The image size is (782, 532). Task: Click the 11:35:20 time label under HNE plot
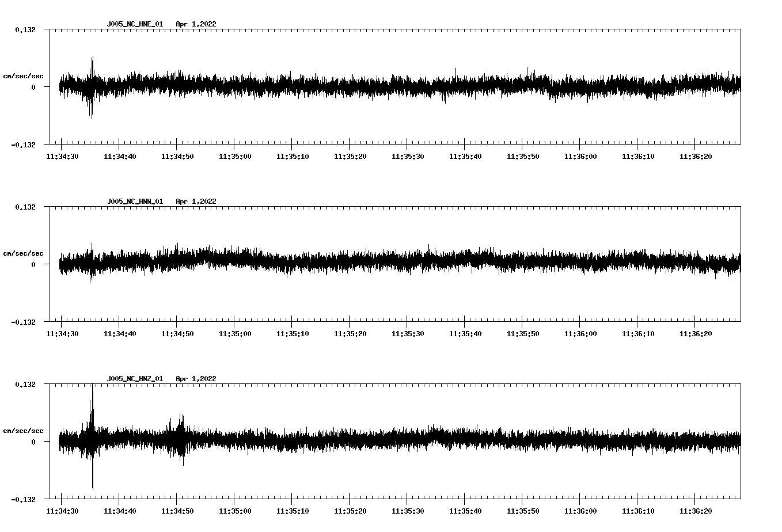point(350,157)
